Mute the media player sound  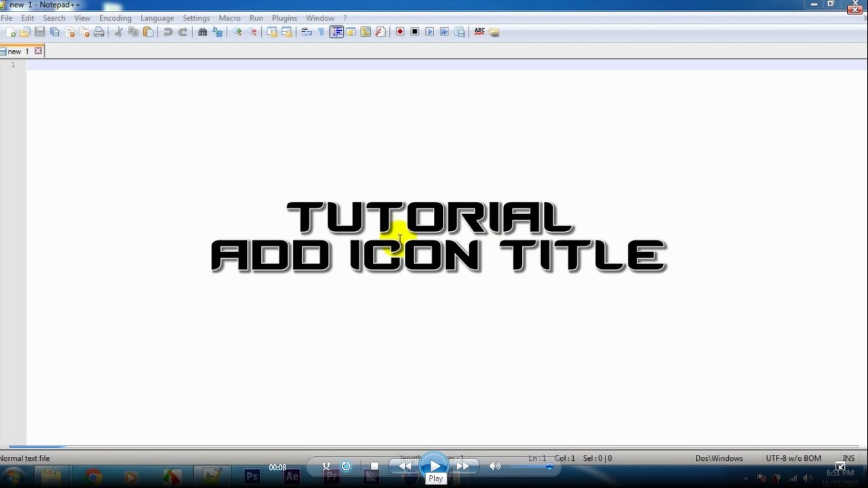click(495, 466)
